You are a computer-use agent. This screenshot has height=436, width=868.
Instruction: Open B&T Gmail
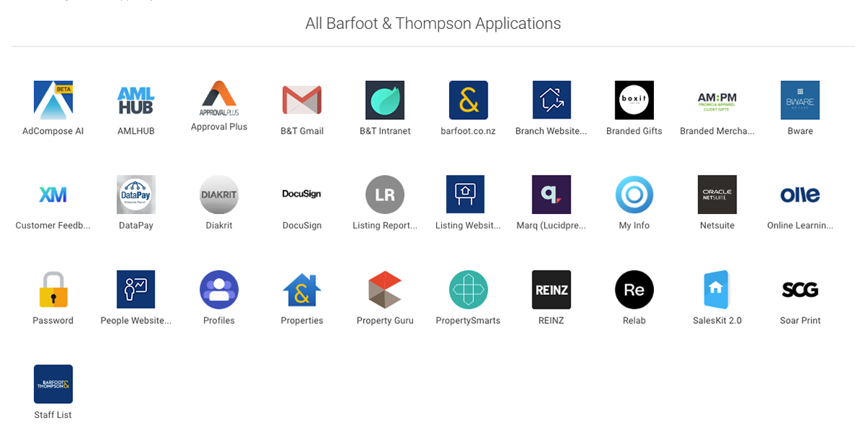302,100
